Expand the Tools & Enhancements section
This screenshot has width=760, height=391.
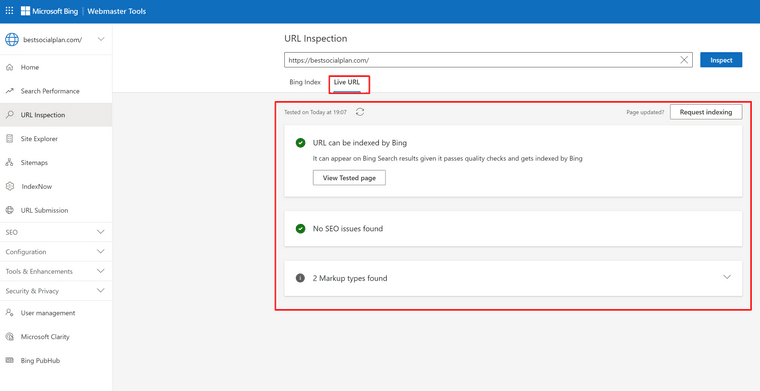tap(56, 271)
